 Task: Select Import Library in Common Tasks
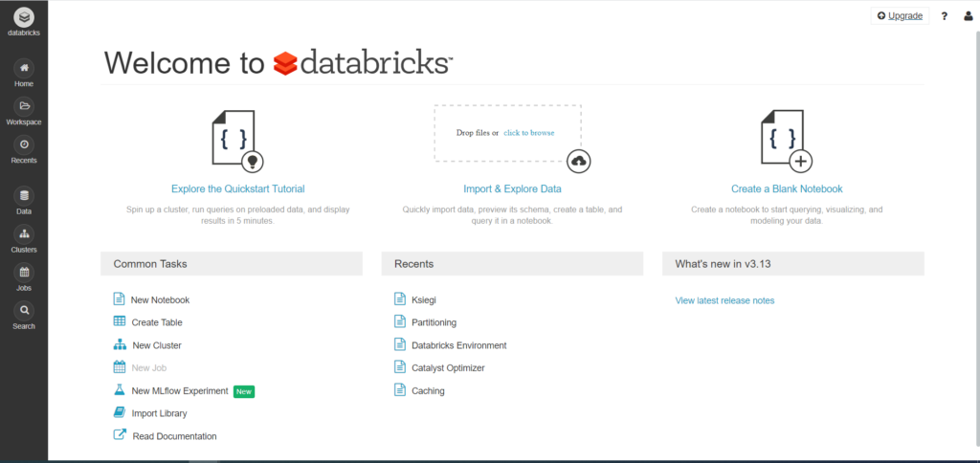[x=159, y=413]
